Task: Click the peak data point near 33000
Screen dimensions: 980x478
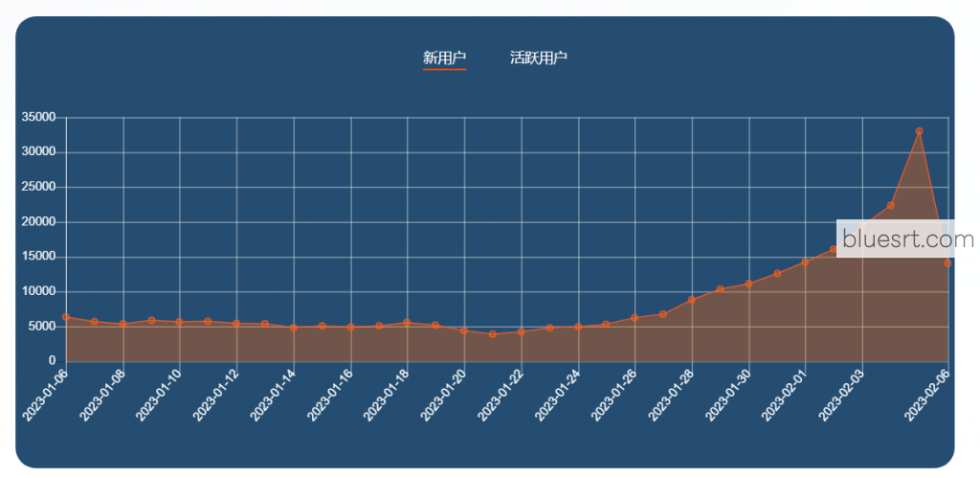Action: point(919,131)
